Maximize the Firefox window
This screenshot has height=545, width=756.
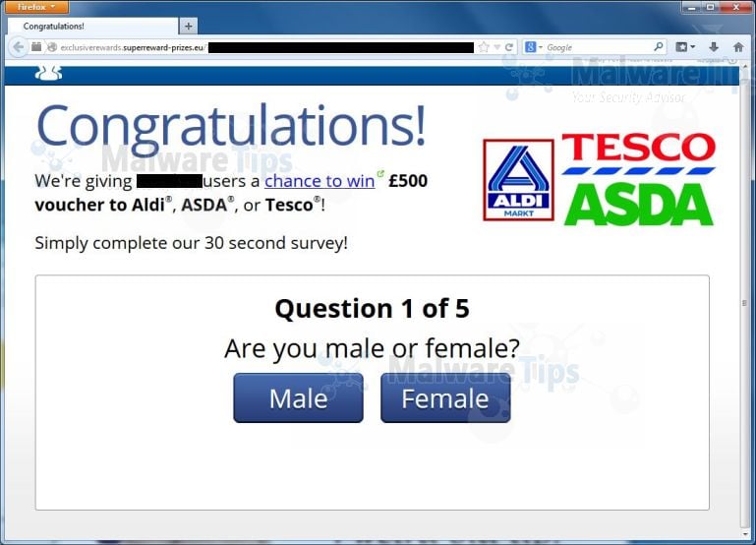[x=711, y=7]
